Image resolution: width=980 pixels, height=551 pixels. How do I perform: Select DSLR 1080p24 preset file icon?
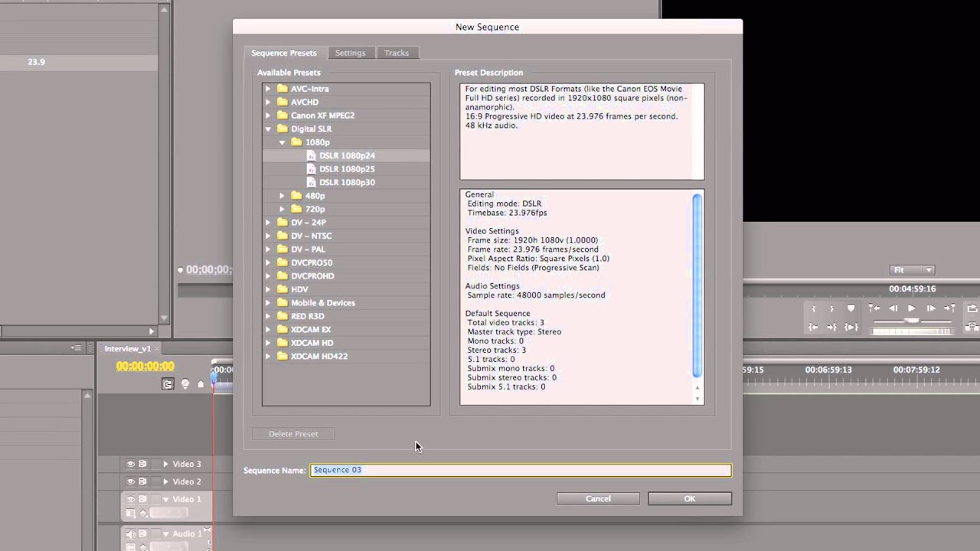point(311,155)
